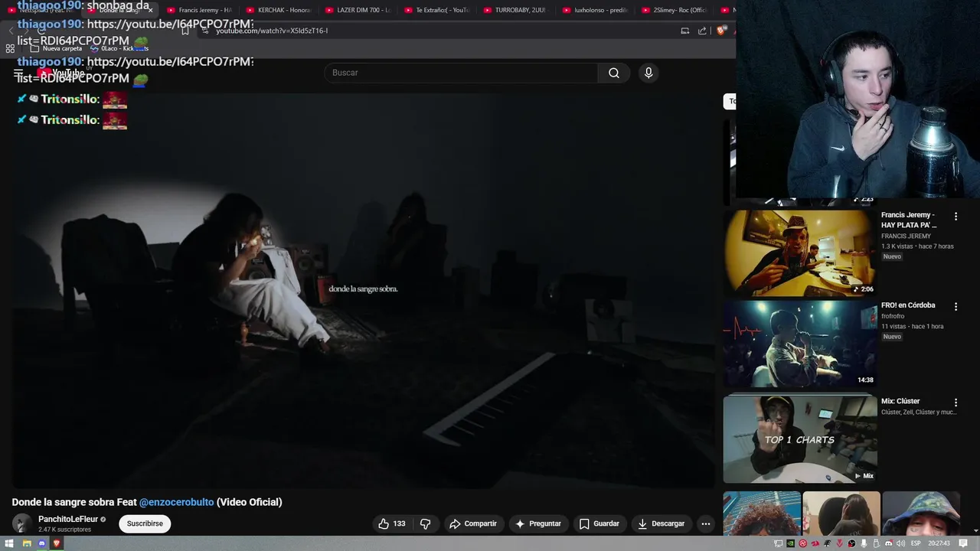Image resolution: width=980 pixels, height=551 pixels.
Task: Switch to luxholonso - predile browser tab
Action: 594,10
